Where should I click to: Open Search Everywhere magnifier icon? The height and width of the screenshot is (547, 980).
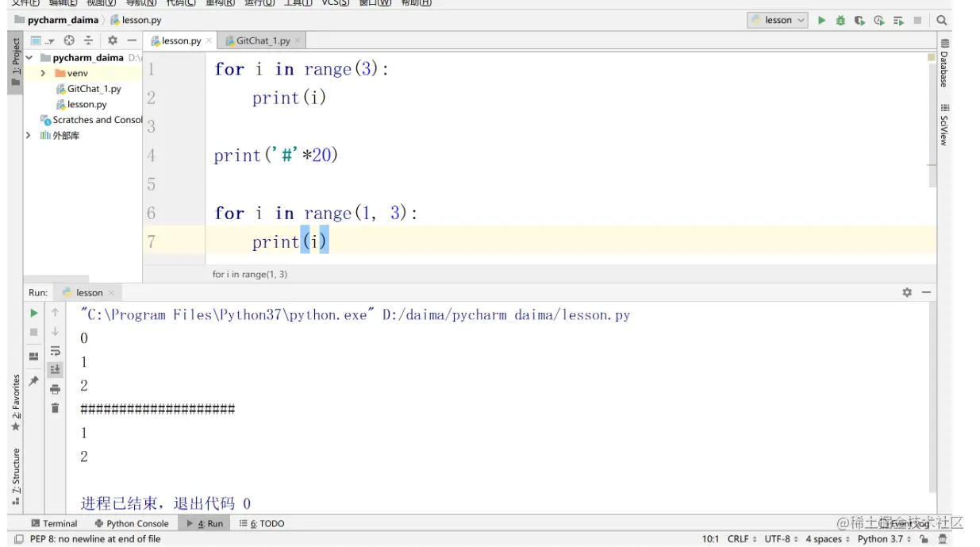(x=941, y=20)
